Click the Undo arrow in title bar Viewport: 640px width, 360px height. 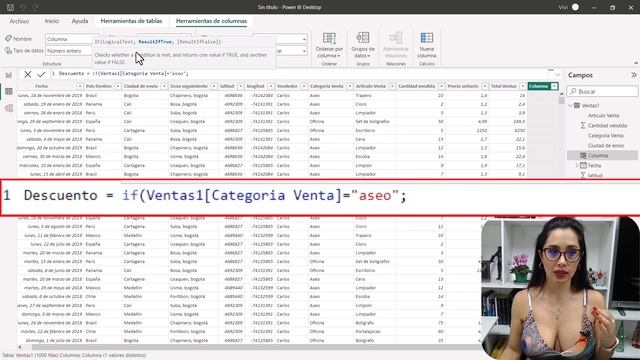(x=23, y=7)
